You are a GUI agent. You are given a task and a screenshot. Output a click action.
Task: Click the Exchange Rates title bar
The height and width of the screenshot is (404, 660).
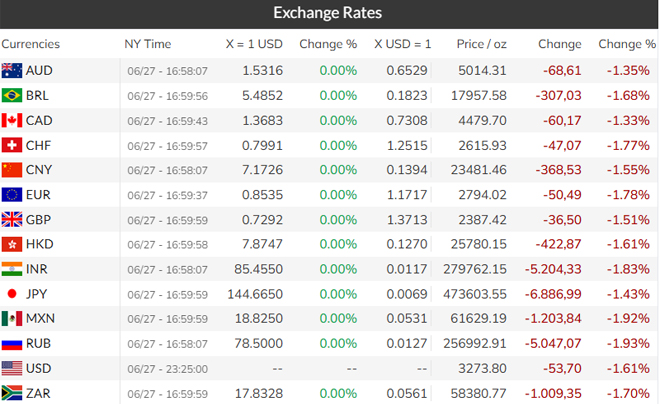(x=329, y=14)
